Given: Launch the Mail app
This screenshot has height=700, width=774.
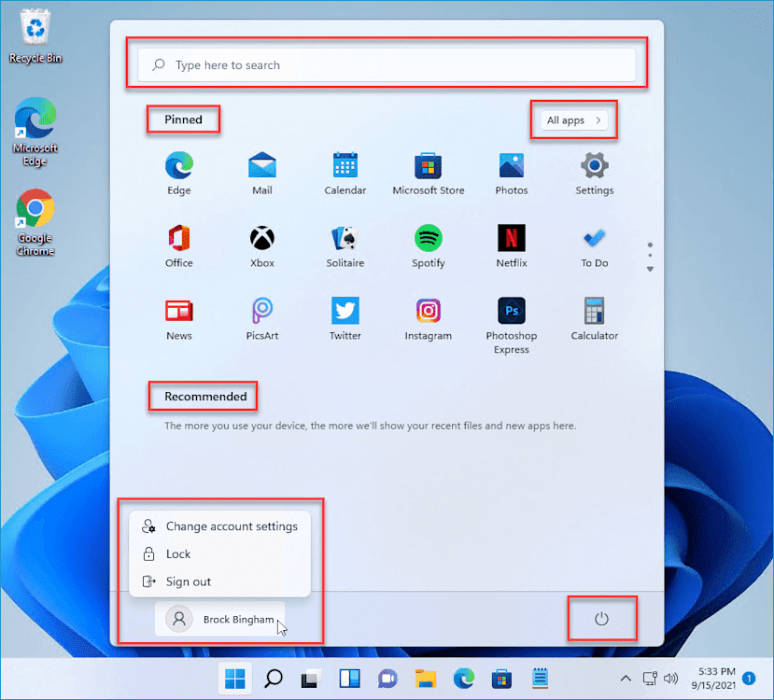Looking at the screenshot, I should click(x=262, y=174).
